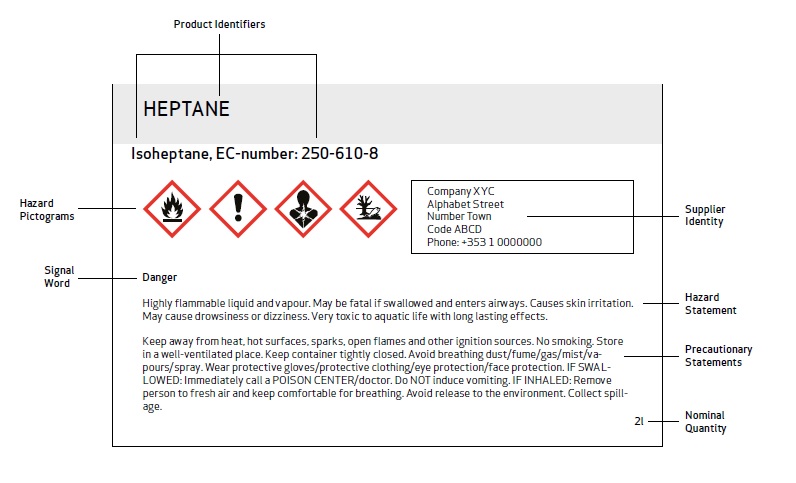Screen dimensions: 796x483
Task: Click the Precautionary Statements label
Action: coord(718,356)
